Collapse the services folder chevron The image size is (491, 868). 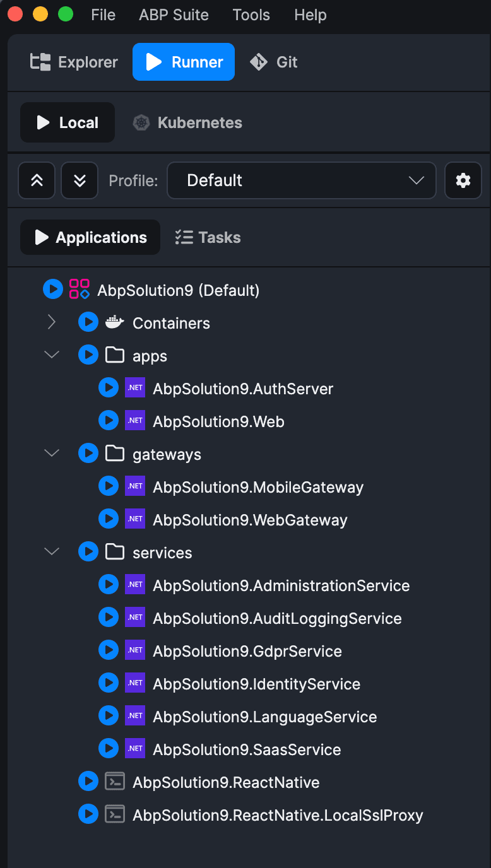[x=52, y=552]
